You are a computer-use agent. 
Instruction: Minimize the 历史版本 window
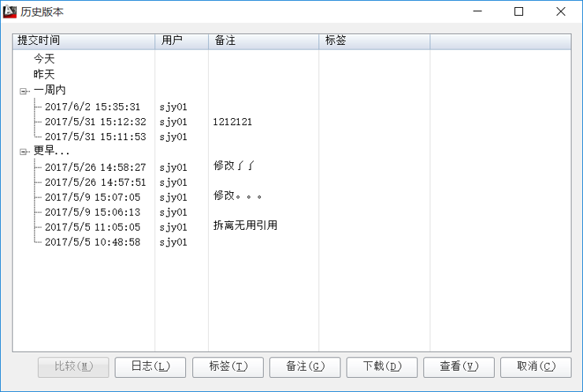(x=477, y=12)
